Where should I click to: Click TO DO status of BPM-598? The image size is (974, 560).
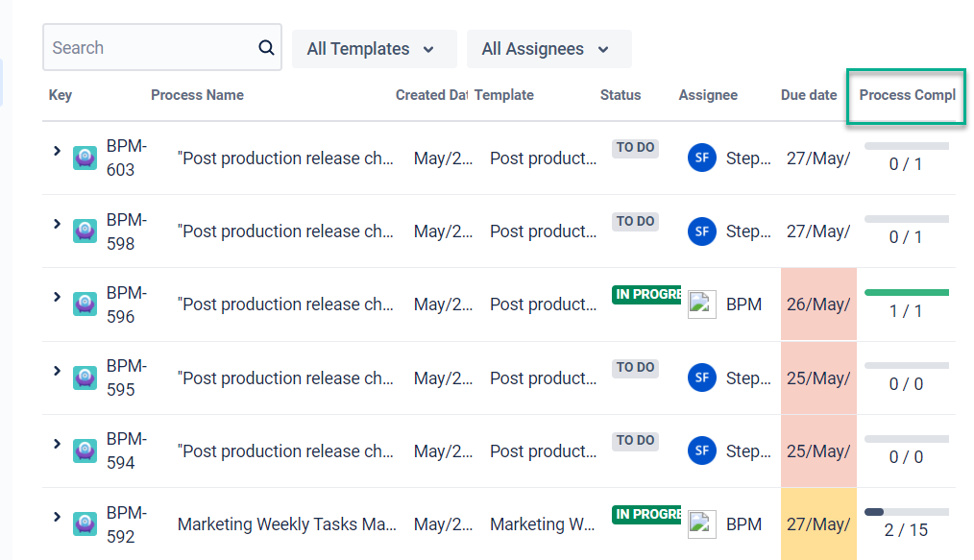pyautogui.click(x=635, y=221)
